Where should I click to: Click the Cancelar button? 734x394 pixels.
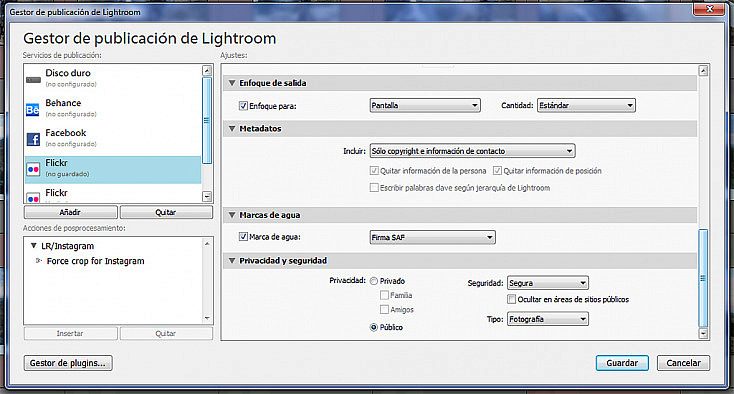tap(683, 363)
